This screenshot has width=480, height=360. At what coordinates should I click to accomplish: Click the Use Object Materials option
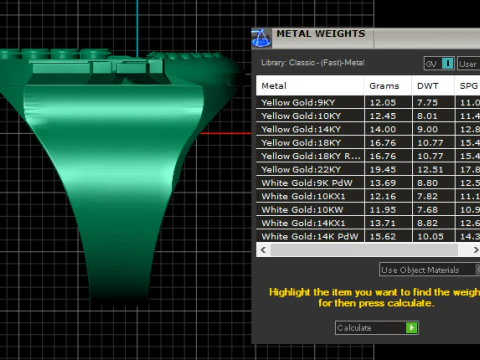pyautogui.click(x=429, y=270)
